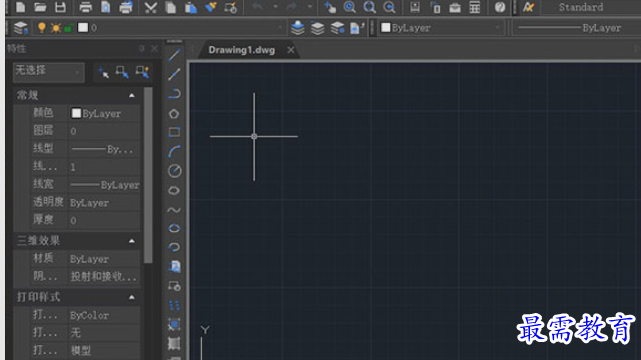This screenshot has height=360, width=641.
Task: Select the Circle tool
Action: point(174,171)
